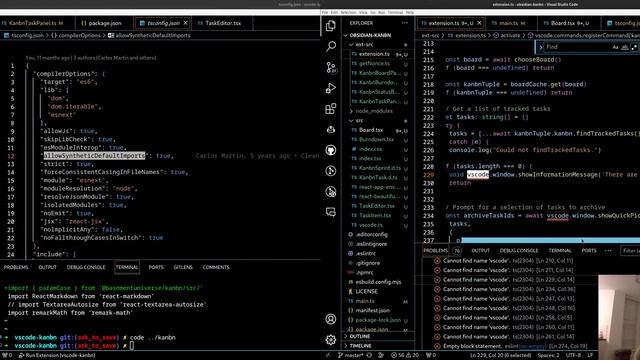Open more panel tabs ellipsis next to PORTS
Viewport: 640px width, 360px height.
pyautogui.click(x=608, y=251)
